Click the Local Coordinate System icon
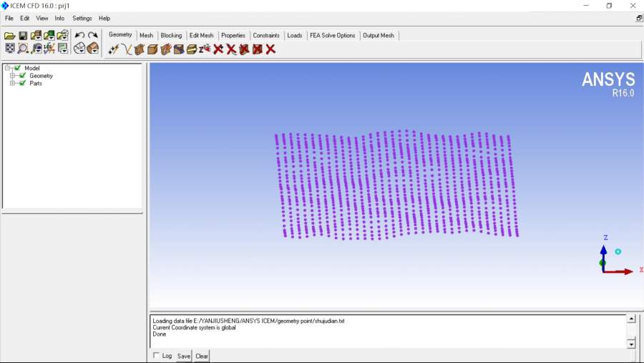The image size is (644, 363). [49, 49]
